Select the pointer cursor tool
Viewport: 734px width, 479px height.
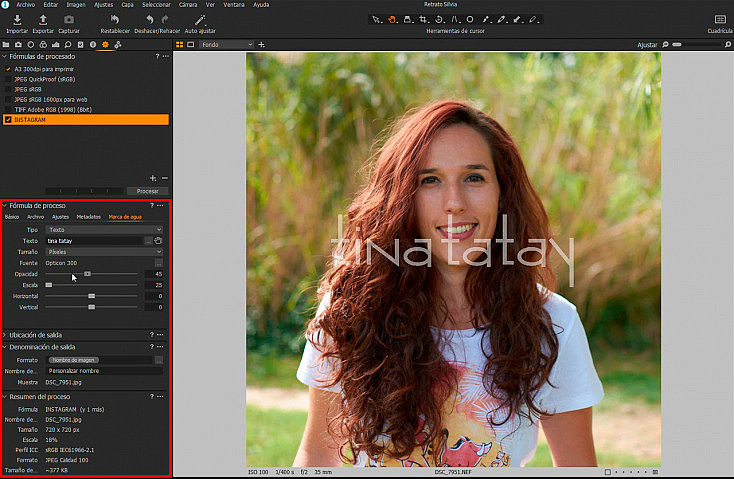376,20
